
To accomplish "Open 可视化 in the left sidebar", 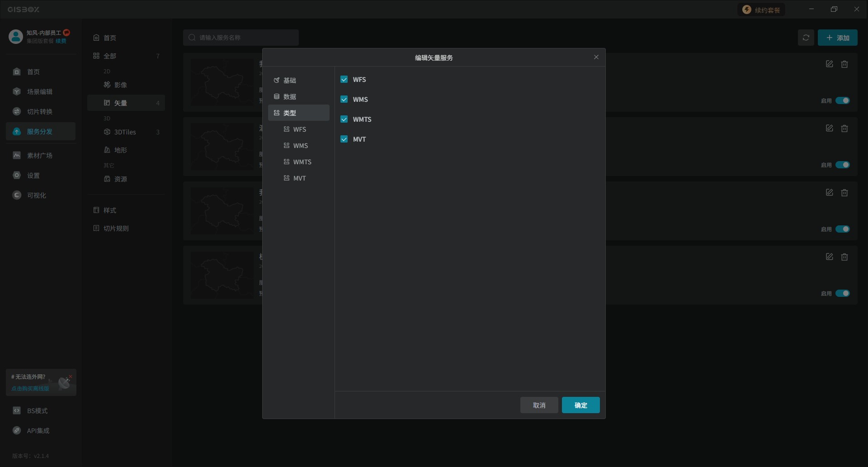I will click(36, 195).
